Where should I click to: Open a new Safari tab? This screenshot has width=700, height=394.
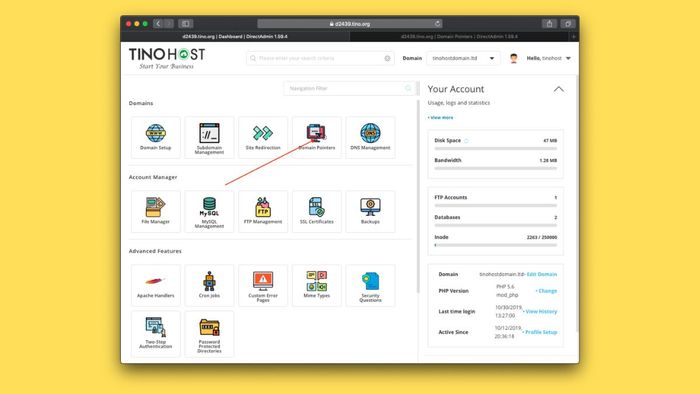click(574, 37)
